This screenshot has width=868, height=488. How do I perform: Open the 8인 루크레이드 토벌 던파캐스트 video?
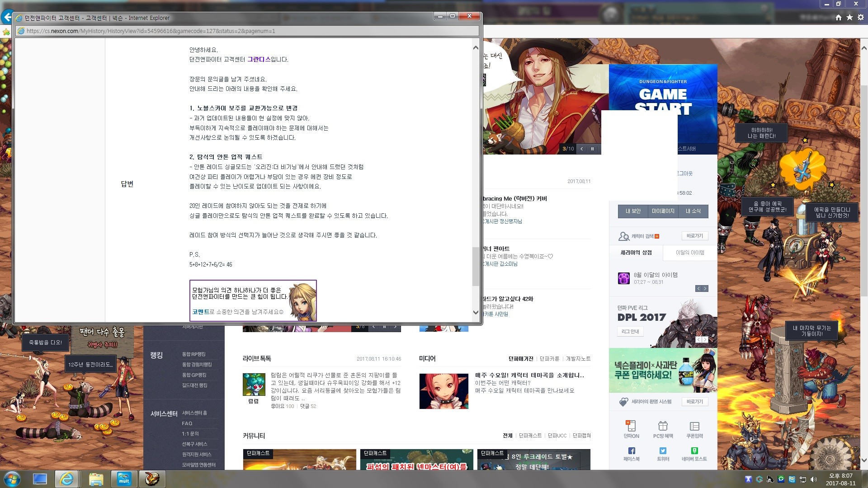(533, 460)
